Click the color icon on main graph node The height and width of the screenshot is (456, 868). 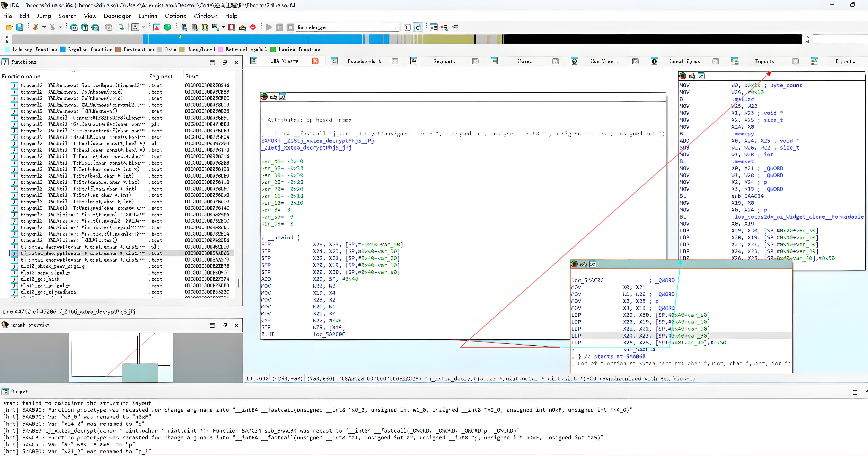tap(264, 97)
